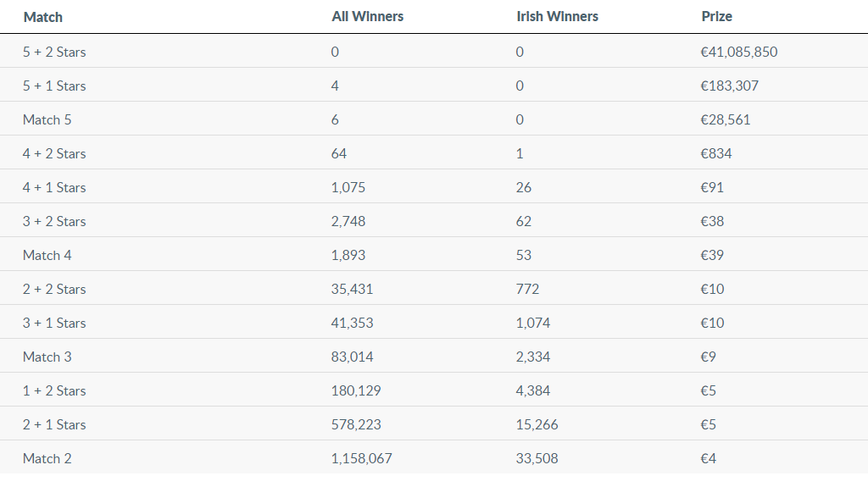This screenshot has height=498, width=868.
Task: Click the €183,307 prize amount
Action: 730,86
